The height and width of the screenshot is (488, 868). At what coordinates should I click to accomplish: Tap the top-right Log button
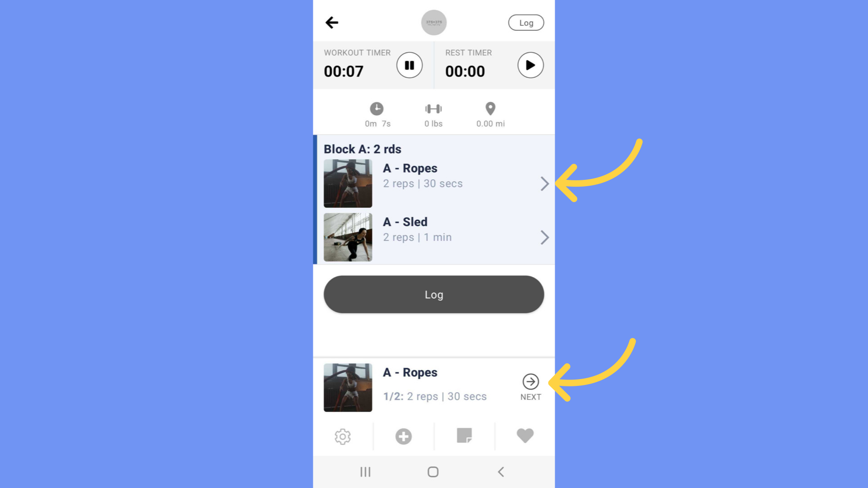(526, 23)
